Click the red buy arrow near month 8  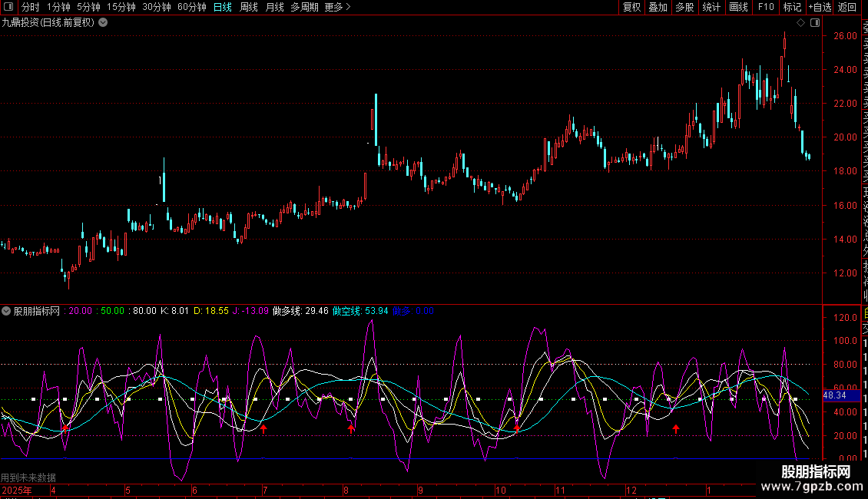pos(351,428)
